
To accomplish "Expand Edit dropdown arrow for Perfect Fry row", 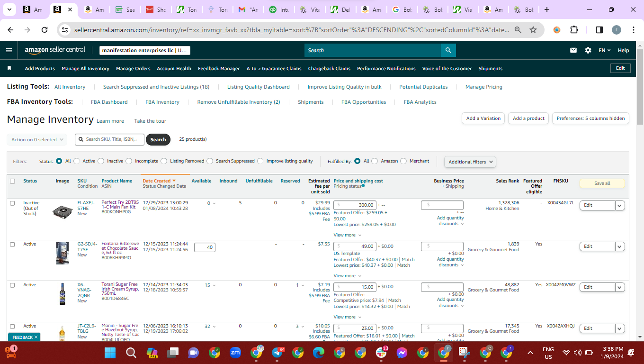I will (x=620, y=205).
